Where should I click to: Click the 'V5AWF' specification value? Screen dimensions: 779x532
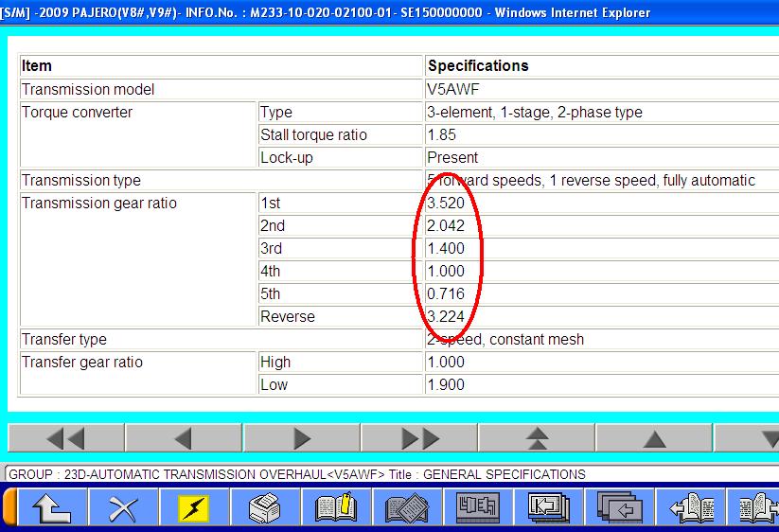[x=453, y=89]
